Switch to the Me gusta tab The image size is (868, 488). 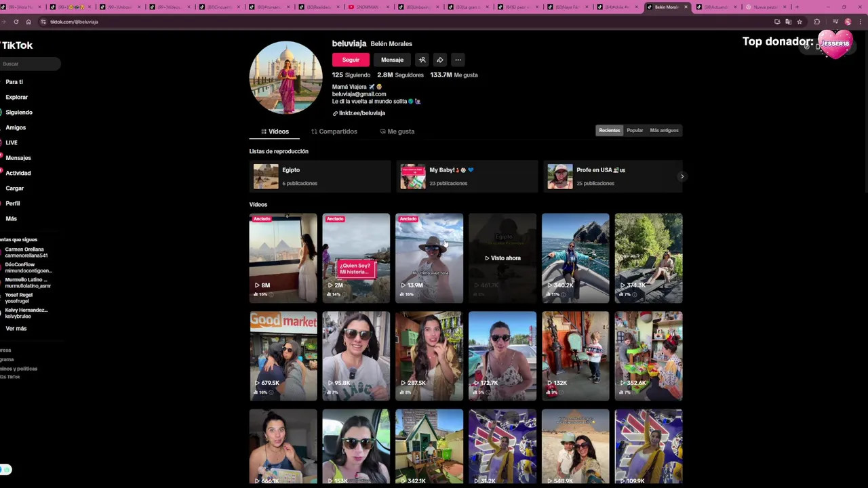pyautogui.click(x=397, y=131)
